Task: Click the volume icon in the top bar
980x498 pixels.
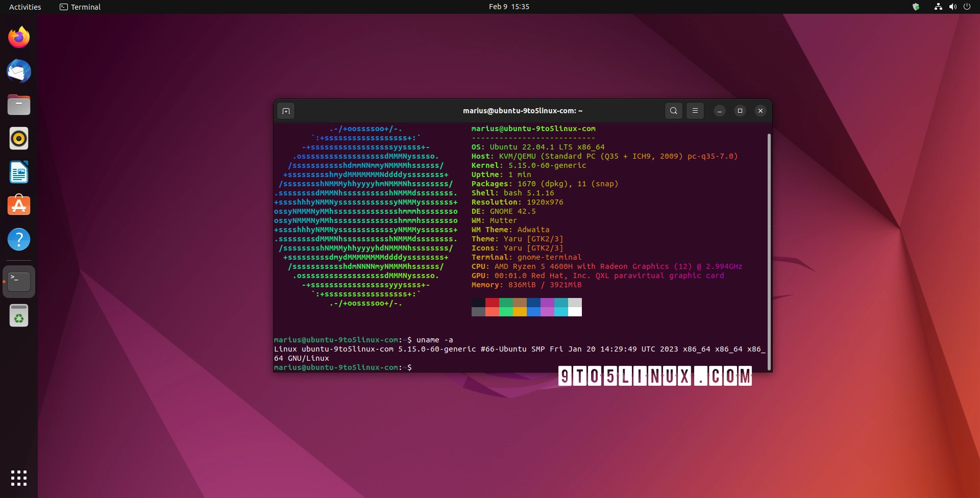Action: [x=952, y=7]
